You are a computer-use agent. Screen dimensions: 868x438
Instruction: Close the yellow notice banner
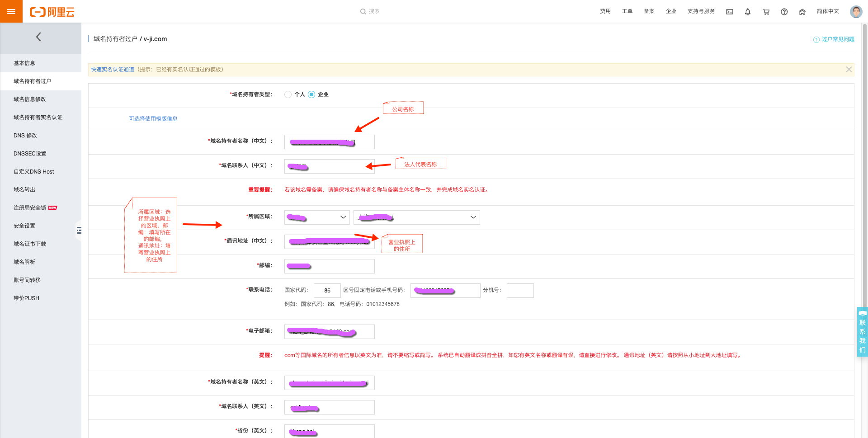pyautogui.click(x=849, y=70)
